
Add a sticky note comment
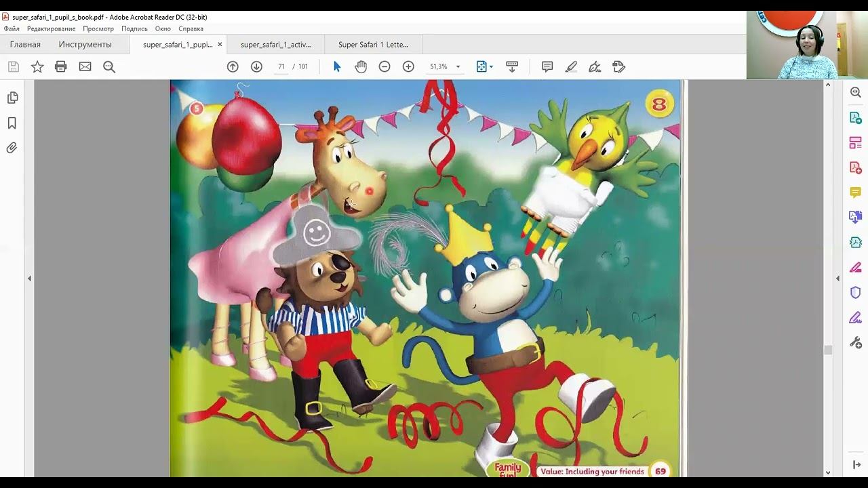(547, 66)
